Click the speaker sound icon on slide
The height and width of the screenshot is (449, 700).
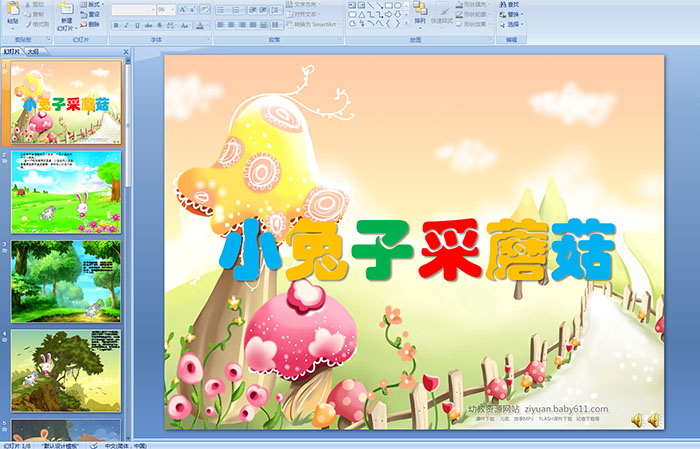(x=653, y=420)
